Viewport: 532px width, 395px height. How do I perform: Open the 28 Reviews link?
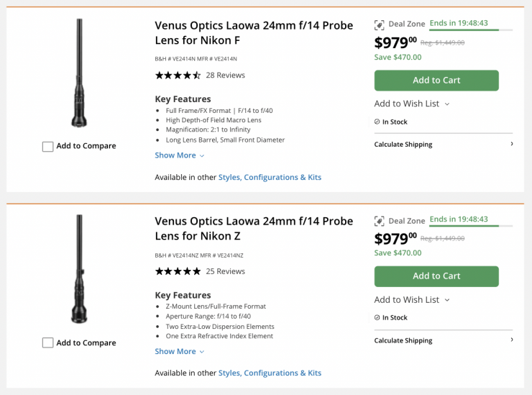point(225,75)
